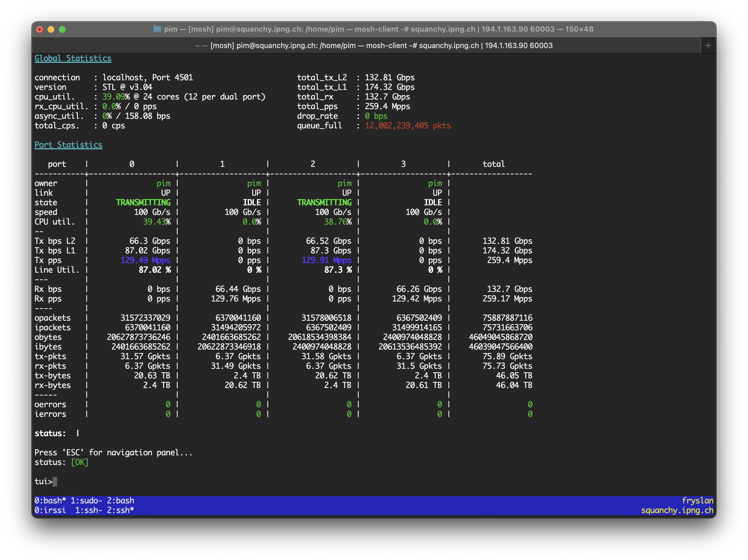Screen dimensions: 748x560
Task: Select the mosh terminal tab title
Action: (374, 45)
